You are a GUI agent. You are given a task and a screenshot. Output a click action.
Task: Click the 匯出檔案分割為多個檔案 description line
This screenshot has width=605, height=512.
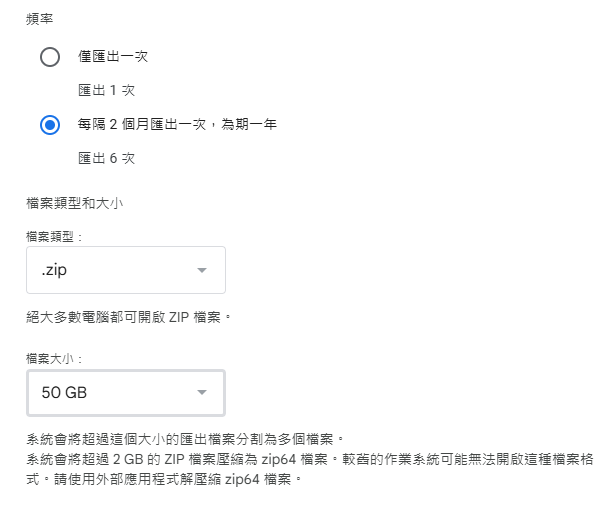coord(185,438)
